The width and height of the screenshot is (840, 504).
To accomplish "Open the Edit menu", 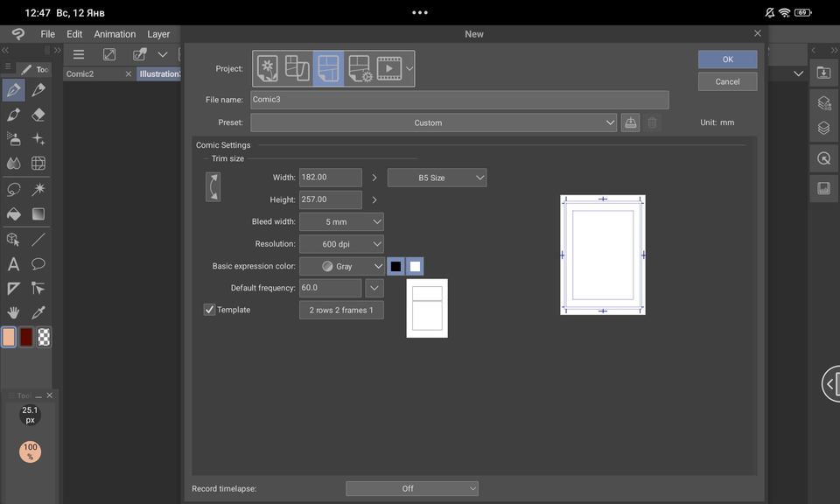I will (74, 34).
